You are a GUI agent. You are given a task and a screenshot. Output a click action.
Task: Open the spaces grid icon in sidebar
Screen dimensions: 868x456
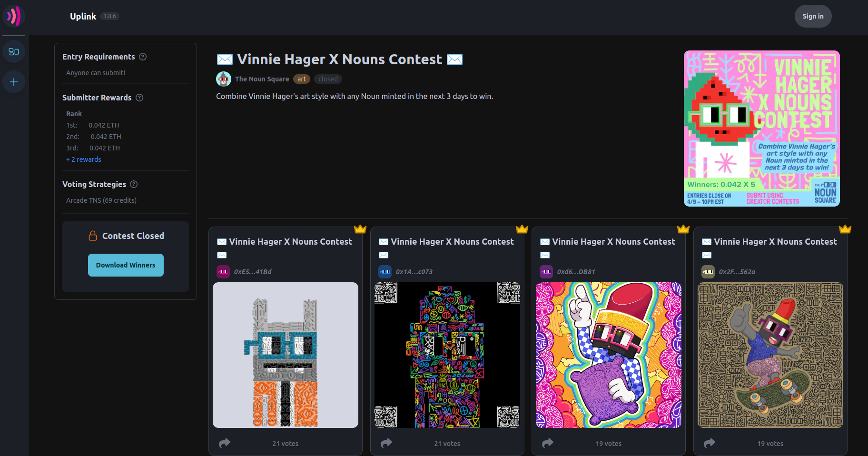point(14,51)
